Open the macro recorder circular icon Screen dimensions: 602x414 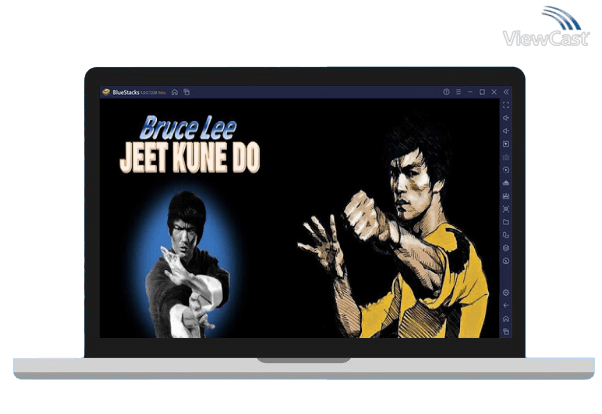pos(506,261)
